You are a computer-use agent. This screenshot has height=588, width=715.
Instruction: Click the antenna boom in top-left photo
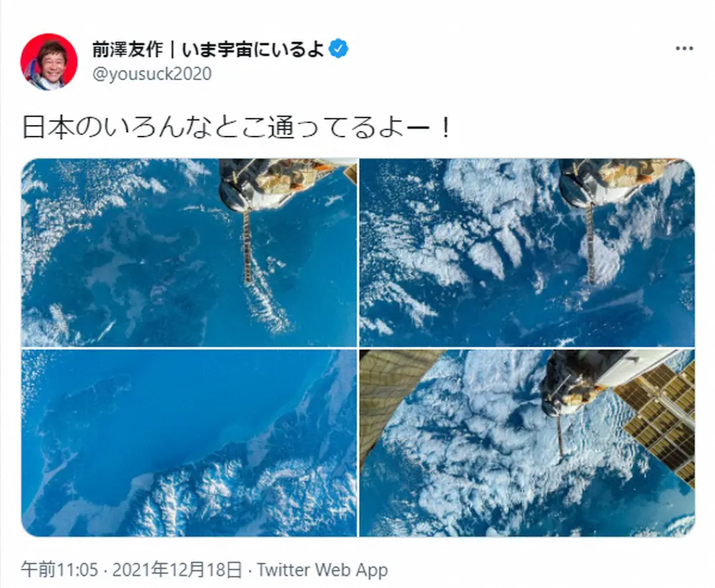[247, 246]
